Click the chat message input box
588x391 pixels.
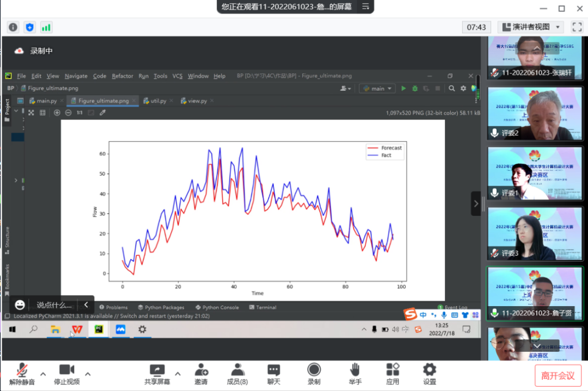coord(54,305)
